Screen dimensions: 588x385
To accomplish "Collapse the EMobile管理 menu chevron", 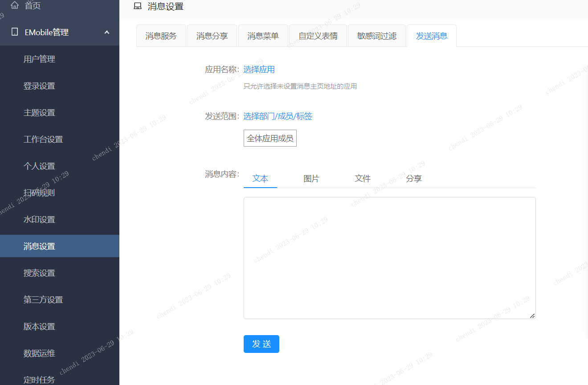I will click(x=107, y=32).
